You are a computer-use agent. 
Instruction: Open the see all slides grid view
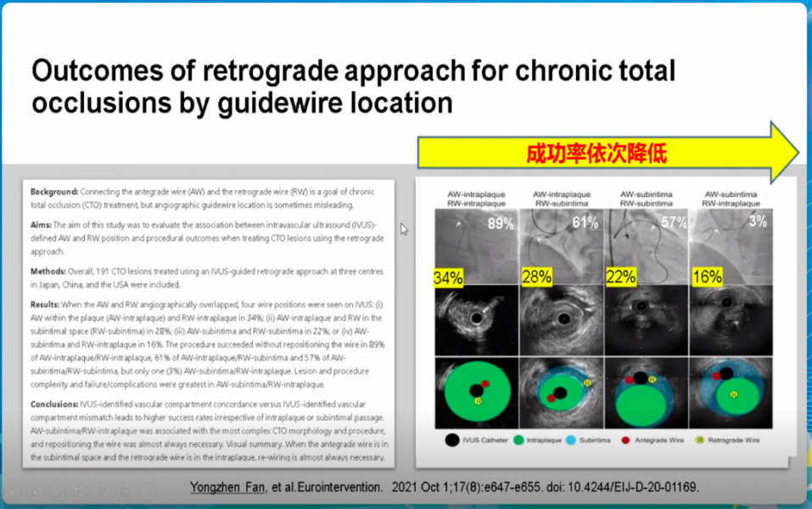click(80, 491)
